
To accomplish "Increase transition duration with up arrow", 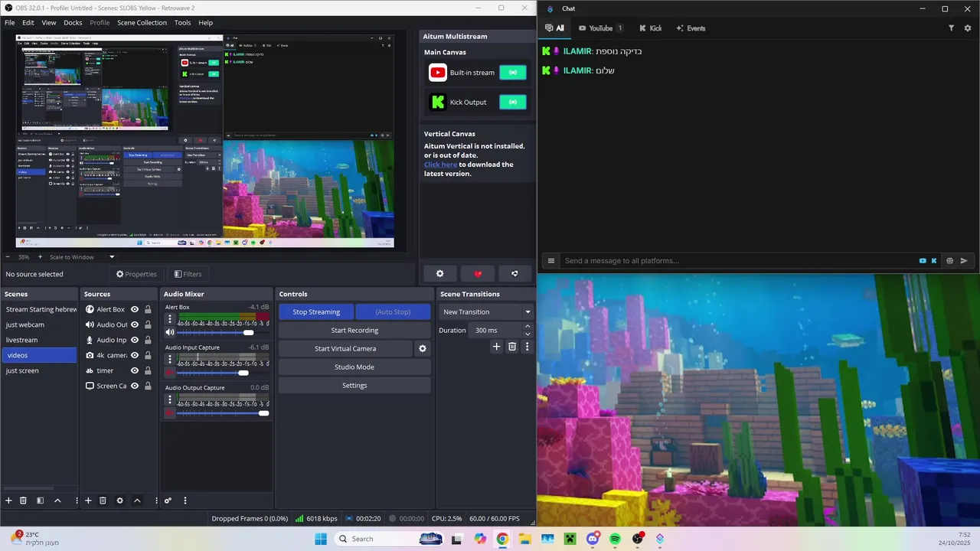I will coord(528,327).
